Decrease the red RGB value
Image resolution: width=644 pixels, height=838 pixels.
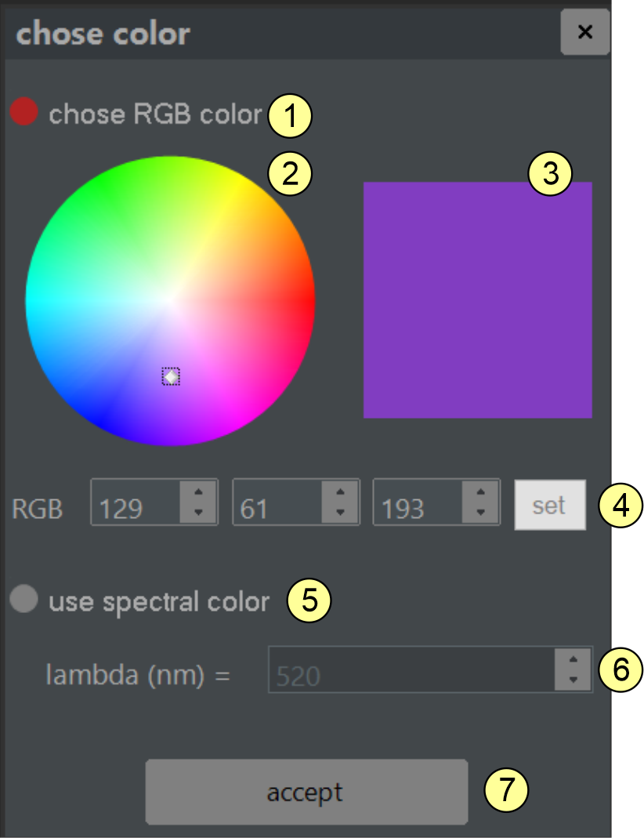(198, 513)
